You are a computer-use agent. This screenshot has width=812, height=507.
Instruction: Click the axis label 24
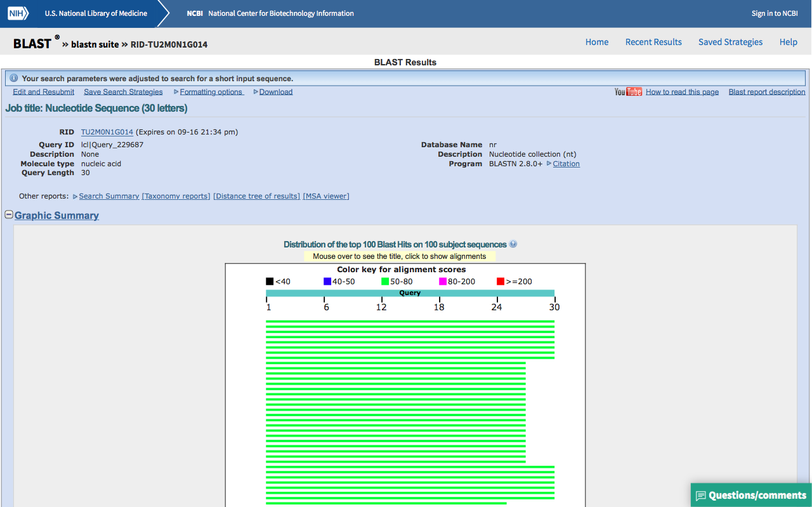point(497,307)
